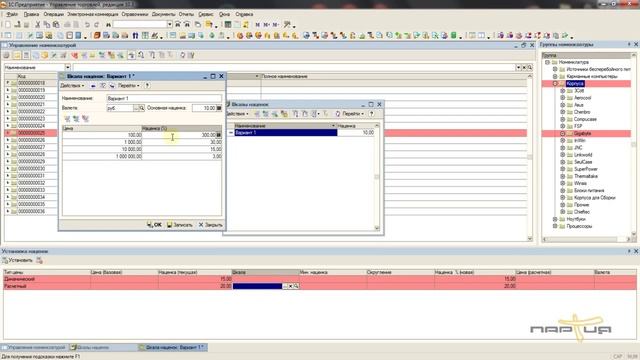Open calculator button of Основная наценка field
Image resolution: width=640 pixels, height=360 pixels.
219,108
